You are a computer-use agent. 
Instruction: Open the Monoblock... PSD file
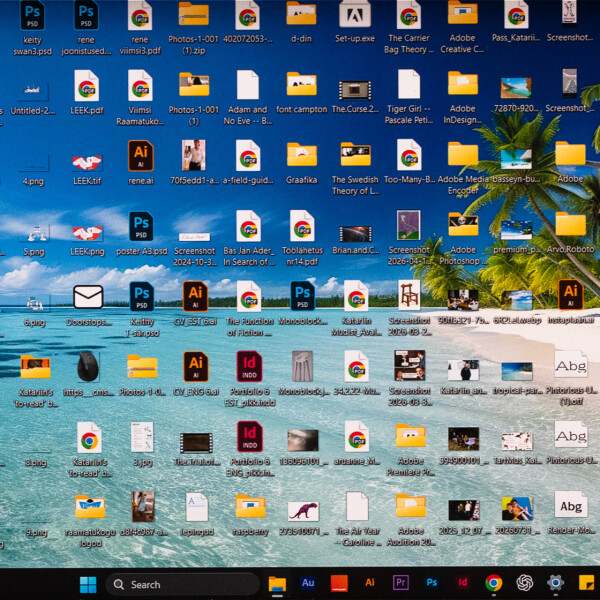[x=302, y=296]
